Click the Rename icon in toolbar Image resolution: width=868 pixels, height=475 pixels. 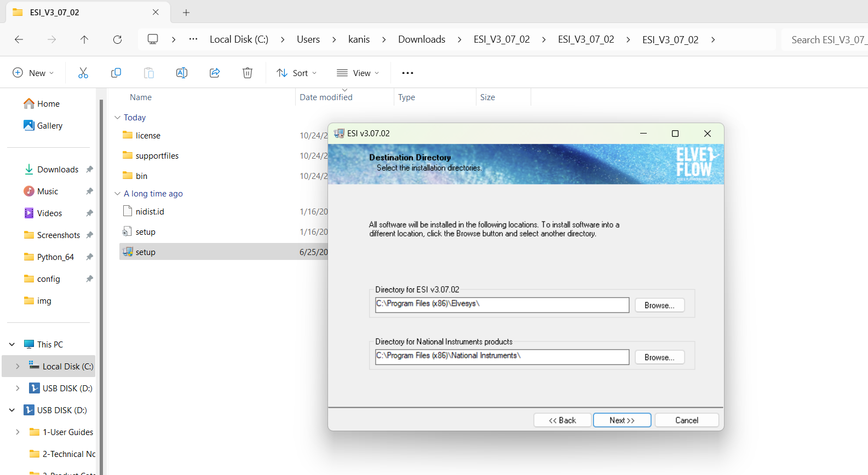click(182, 73)
